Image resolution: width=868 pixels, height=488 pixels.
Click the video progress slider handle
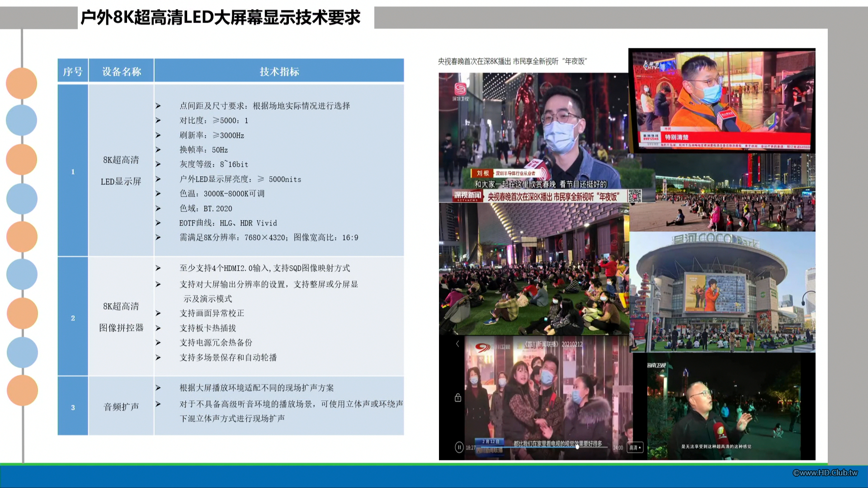tap(577, 447)
